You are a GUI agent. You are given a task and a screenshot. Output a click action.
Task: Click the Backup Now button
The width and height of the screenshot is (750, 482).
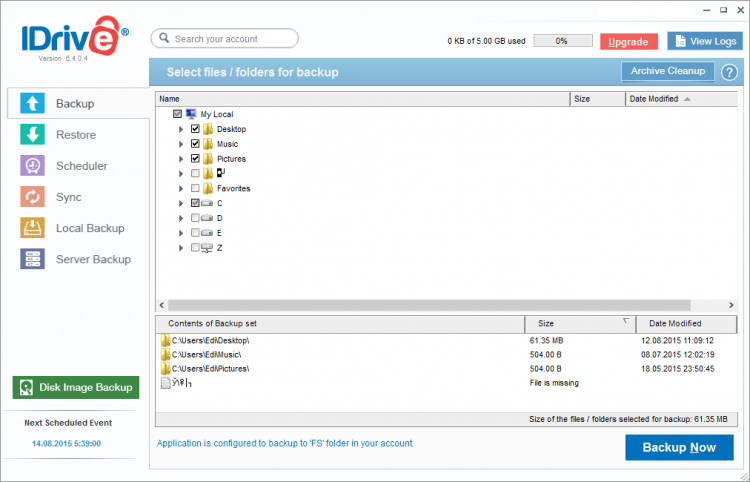point(679,448)
